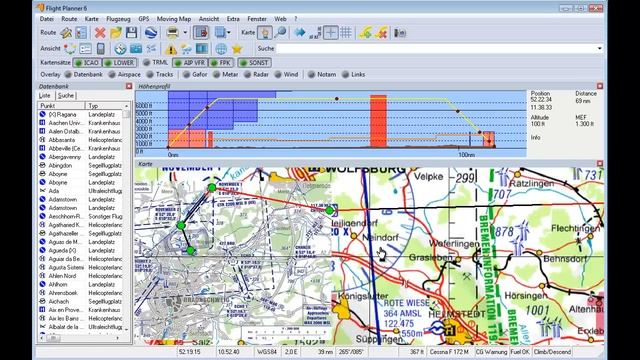Image resolution: width=640 pixels, height=360 pixels.
Task: Enable the Notam overlay
Action: pos(322,75)
